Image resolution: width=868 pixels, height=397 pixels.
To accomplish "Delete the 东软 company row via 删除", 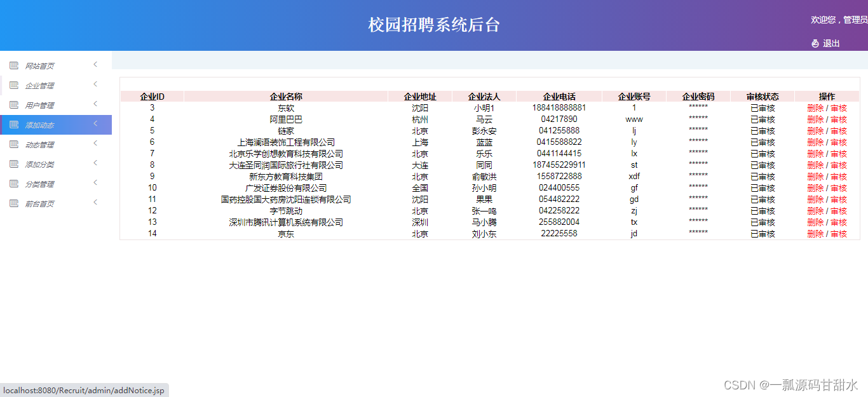I will pos(815,108).
